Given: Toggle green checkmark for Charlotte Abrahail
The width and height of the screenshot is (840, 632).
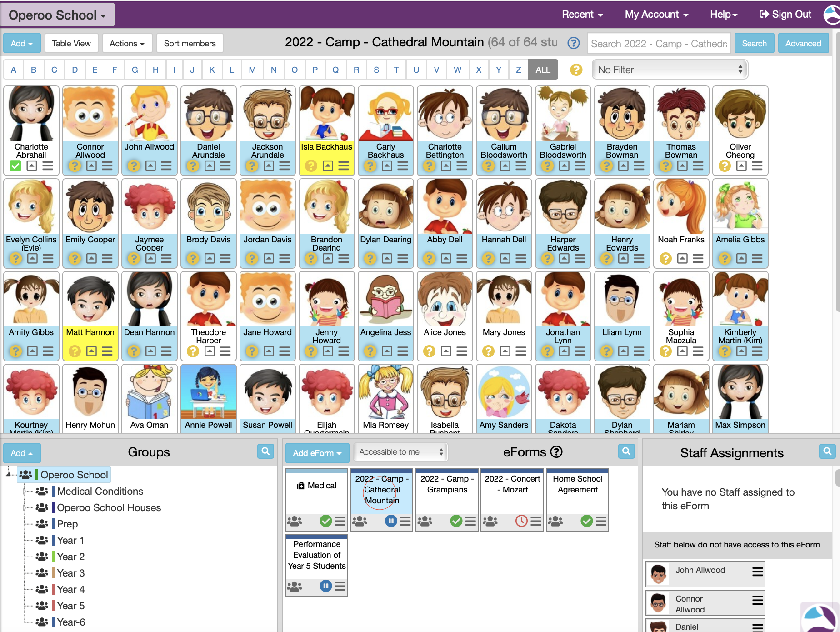Looking at the screenshot, I should (x=15, y=166).
